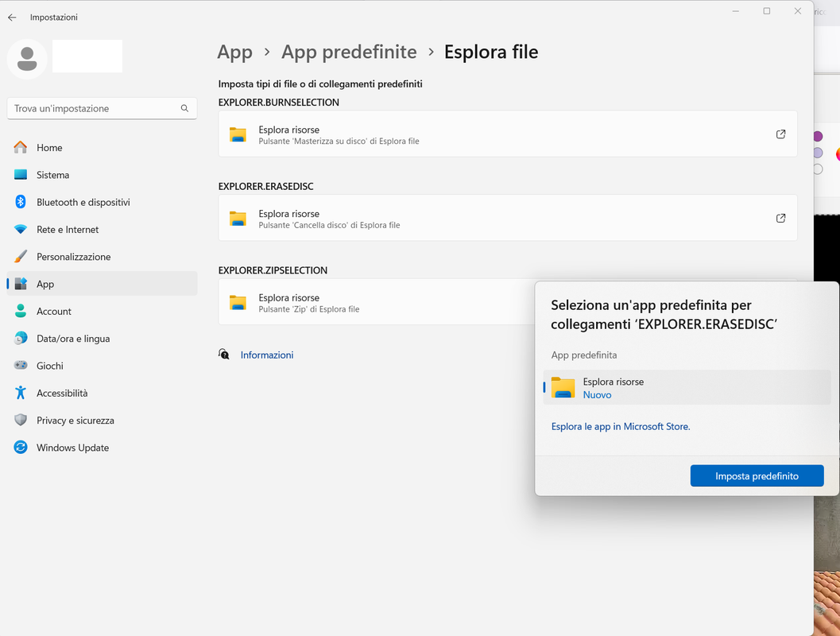Click 'App predefinita' label in popup
This screenshot has height=636, width=840.
584,355
